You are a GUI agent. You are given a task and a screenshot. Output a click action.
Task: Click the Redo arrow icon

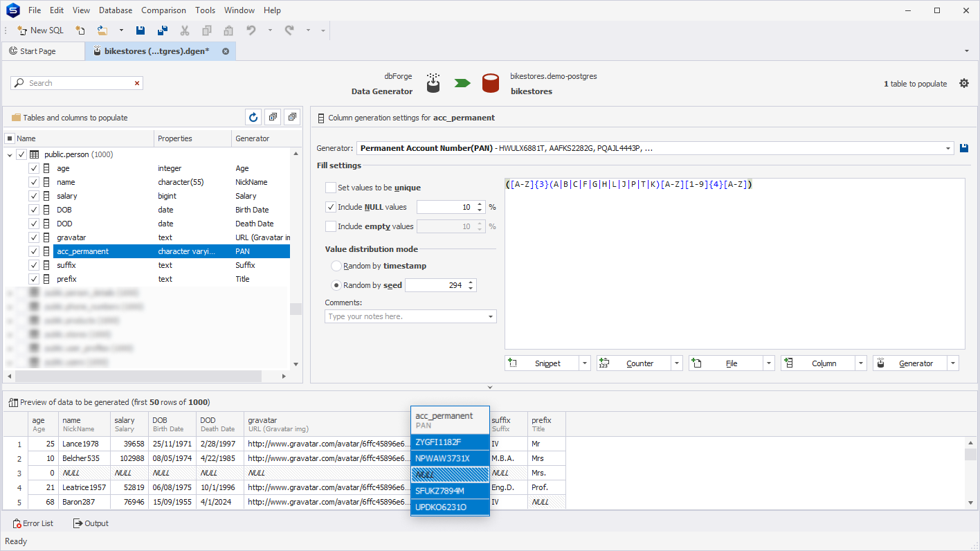click(289, 30)
